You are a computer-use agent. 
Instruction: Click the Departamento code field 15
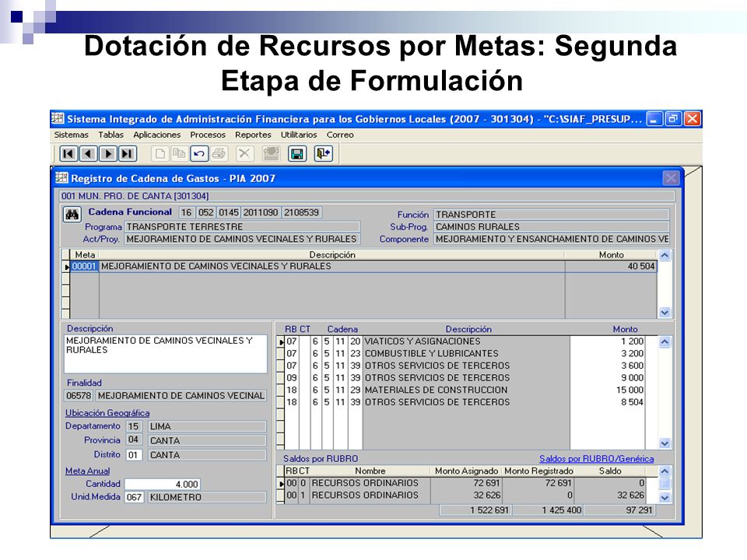(x=133, y=426)
